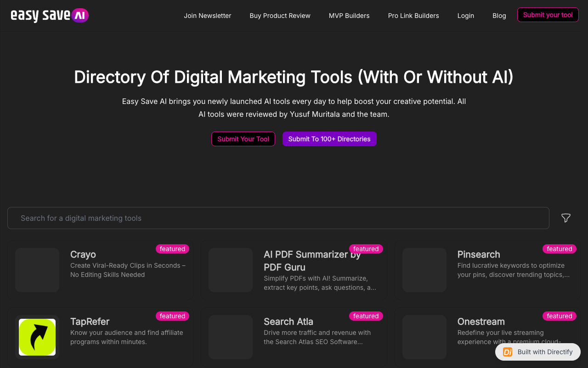
Task: Go to Buy Product Review page
Action: [280, 16]
